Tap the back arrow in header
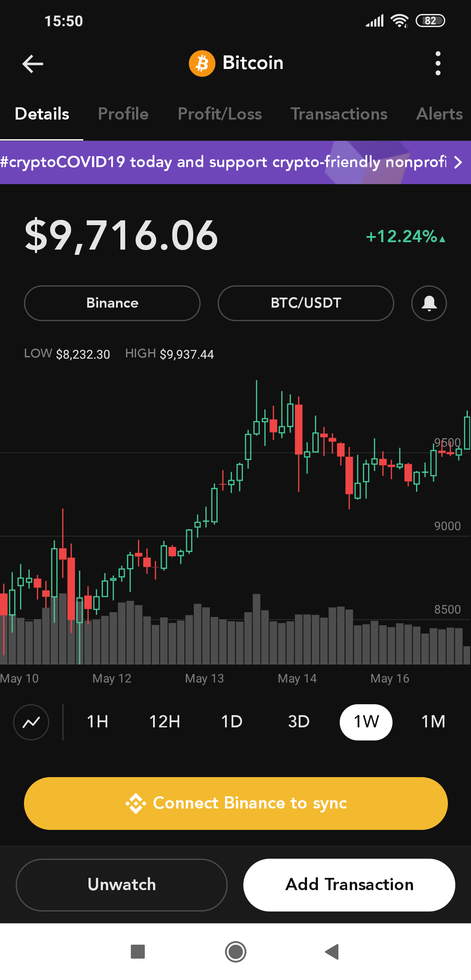Viewport: 471px width, 980px height. pos(33,64)
